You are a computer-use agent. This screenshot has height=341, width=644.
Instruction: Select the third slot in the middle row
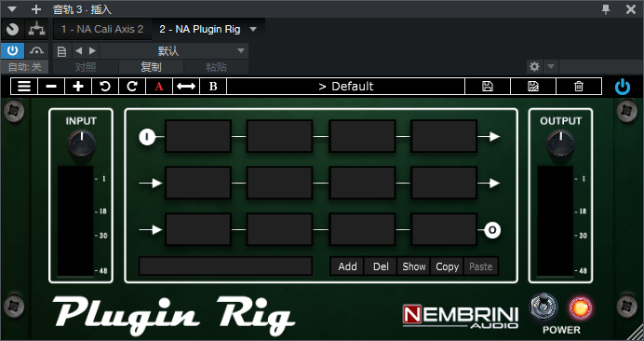(363, 183)
